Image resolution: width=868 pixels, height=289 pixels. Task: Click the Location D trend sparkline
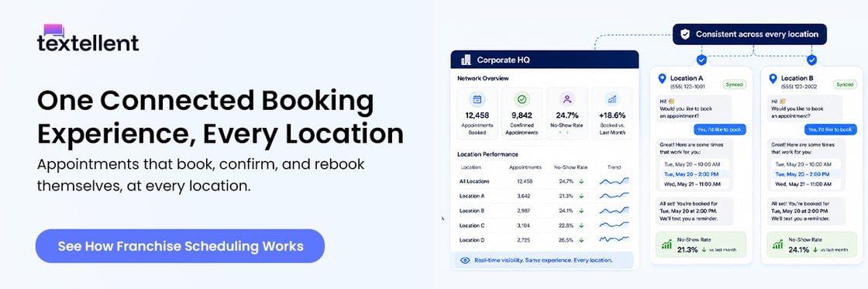tap(614, 239)
